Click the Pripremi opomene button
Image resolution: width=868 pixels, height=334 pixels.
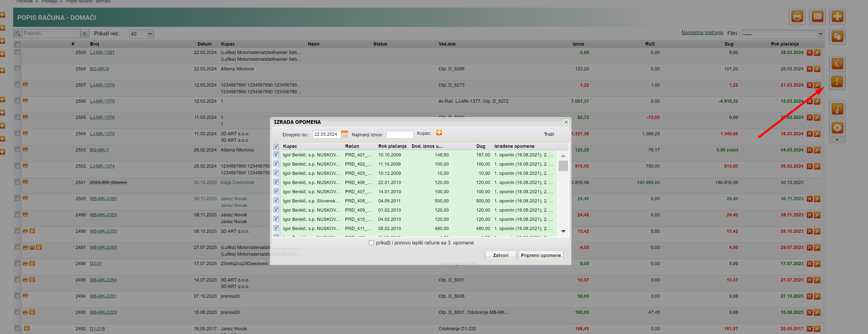coord(540,255)
